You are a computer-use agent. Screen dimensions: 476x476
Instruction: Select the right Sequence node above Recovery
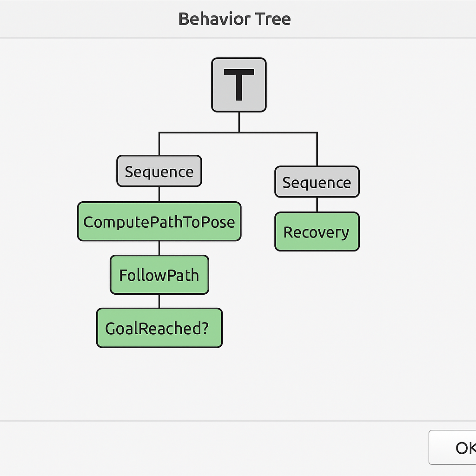click(317, 182)
